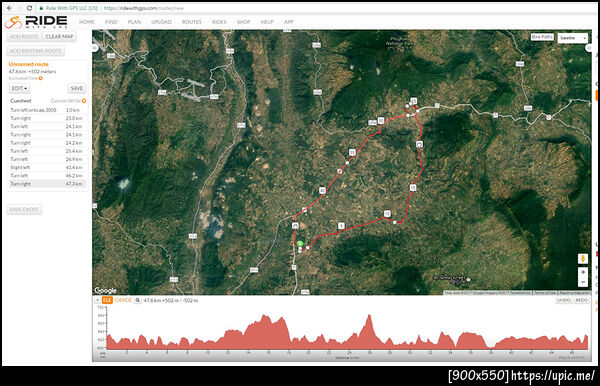600x386 pixels.
Task: Select cue Turn left at 25.4 km
Action: (x=47, y=151)
